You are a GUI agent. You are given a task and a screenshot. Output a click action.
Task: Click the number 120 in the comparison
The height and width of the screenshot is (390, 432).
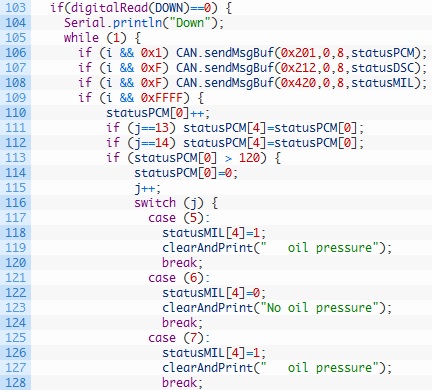pos(249,158)
